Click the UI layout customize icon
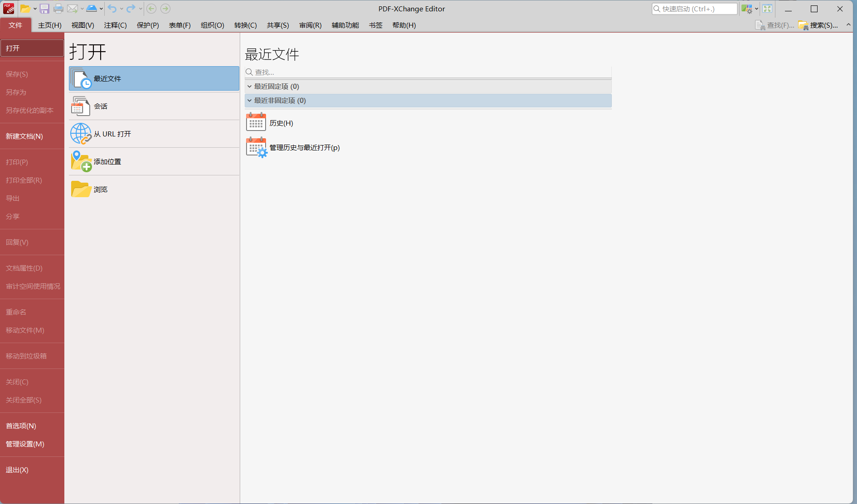Image resolution: width=857 pixels, height=504 pixels. click(746, 9)
